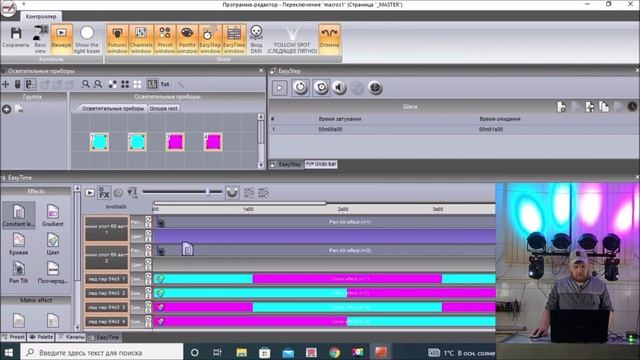Click the speaker audio button in EasyStep
640x360 pixels.
point(339,88)
